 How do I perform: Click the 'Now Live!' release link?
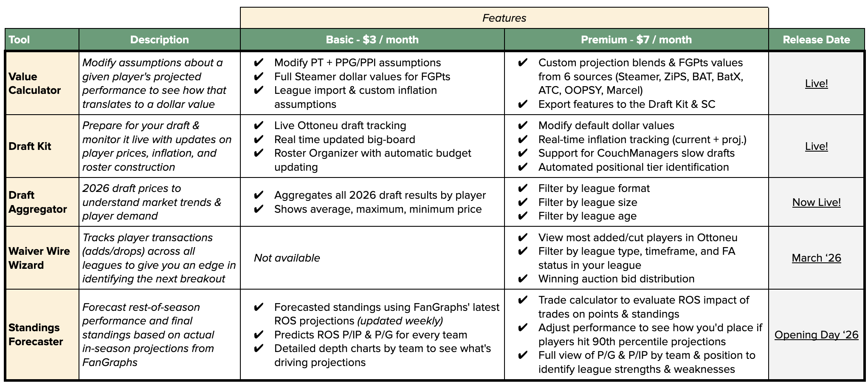click(816, 202)
